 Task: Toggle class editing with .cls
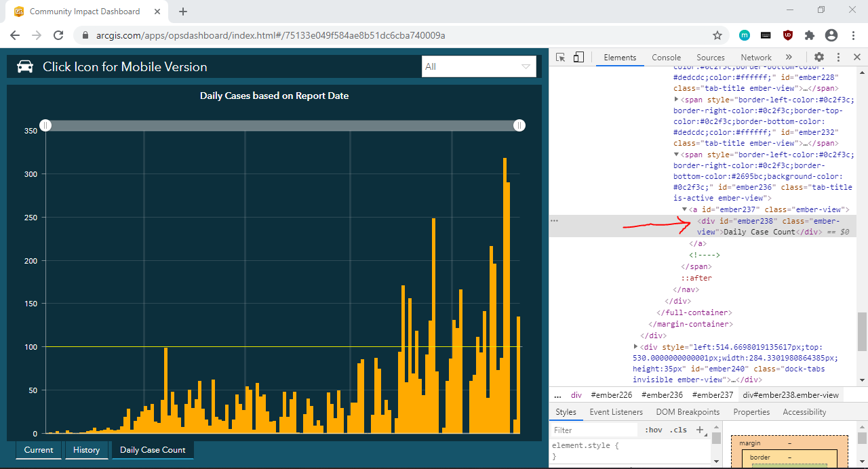point(677,430)
